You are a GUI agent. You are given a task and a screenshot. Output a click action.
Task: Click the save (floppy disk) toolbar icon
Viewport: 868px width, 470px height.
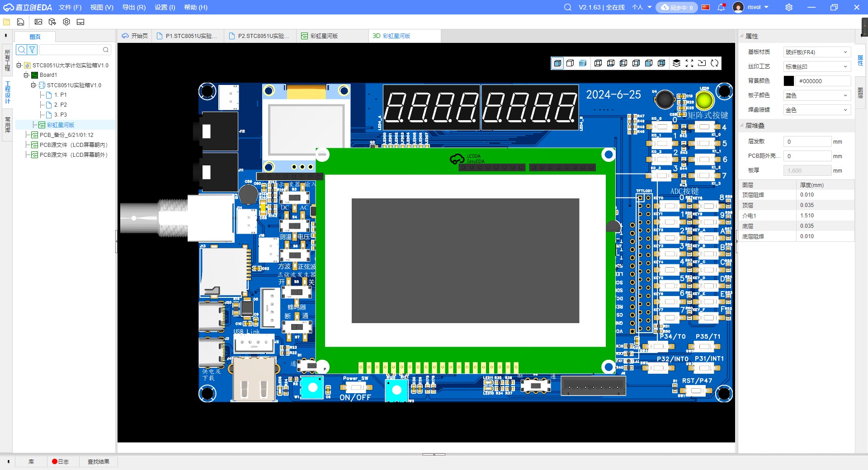(20, 22)
